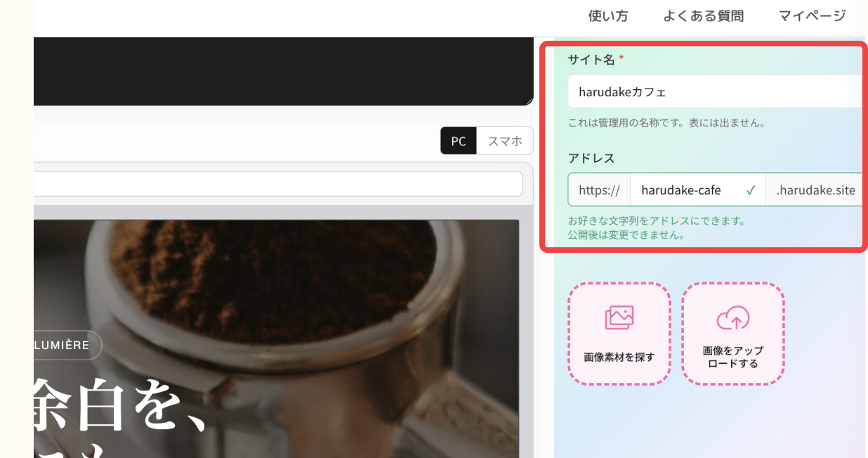Click the LUMIÈRE badge in the preview
The height and width of the screenshot is (458, 868).
[67, 345]
